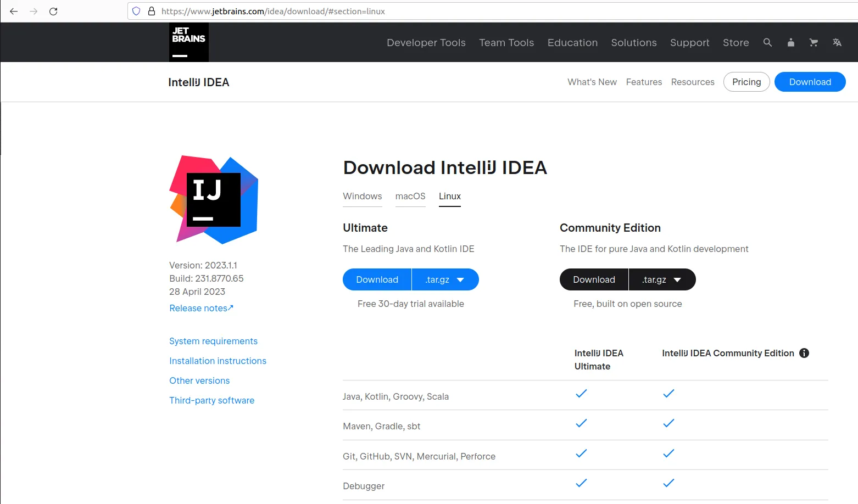858x504 pixels.
Task: Download IntelliJ IDEA Ultimate
Action: click(x=377, y=279)
